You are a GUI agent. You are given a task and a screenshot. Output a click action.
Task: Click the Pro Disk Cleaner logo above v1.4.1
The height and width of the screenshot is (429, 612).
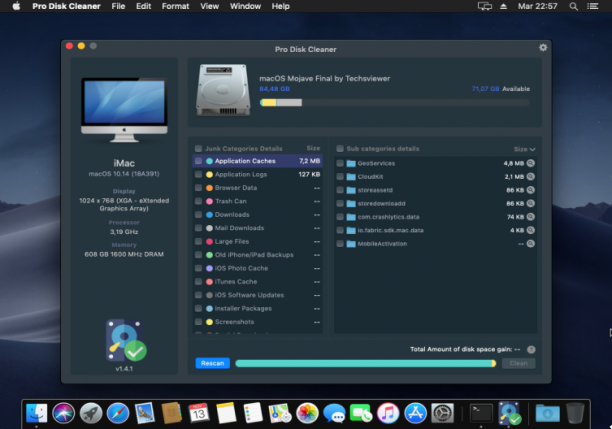(x=126, y=340)
